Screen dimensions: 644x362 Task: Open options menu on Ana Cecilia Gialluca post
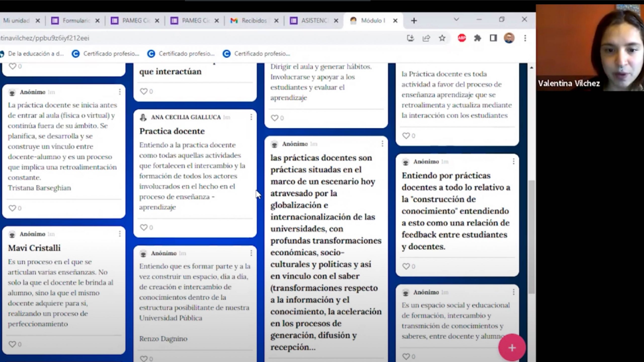coord(251,117)
